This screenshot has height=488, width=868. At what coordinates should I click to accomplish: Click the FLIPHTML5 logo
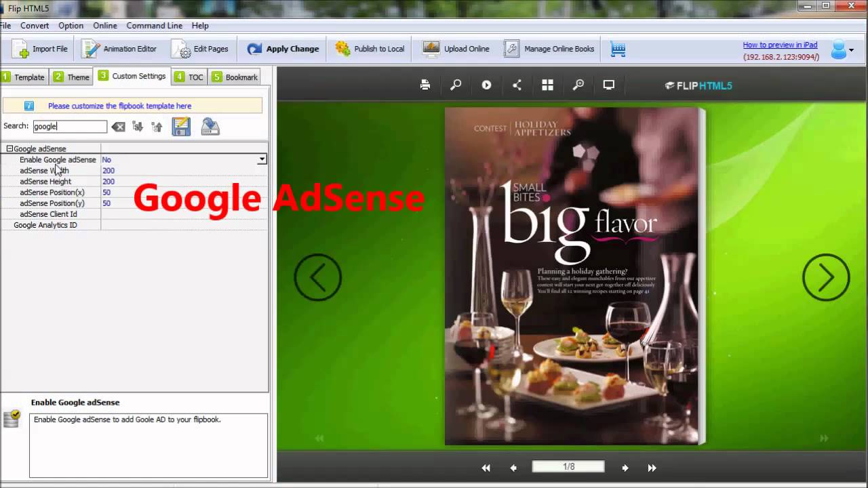[698, 85]
